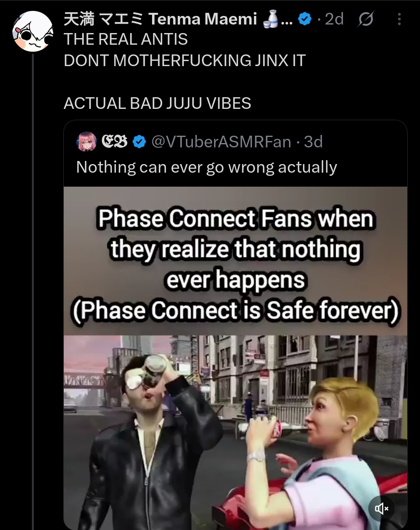Click the quoted user's pink-haired avatar
This screenshot has height=530, width=420.
[87, 142]
